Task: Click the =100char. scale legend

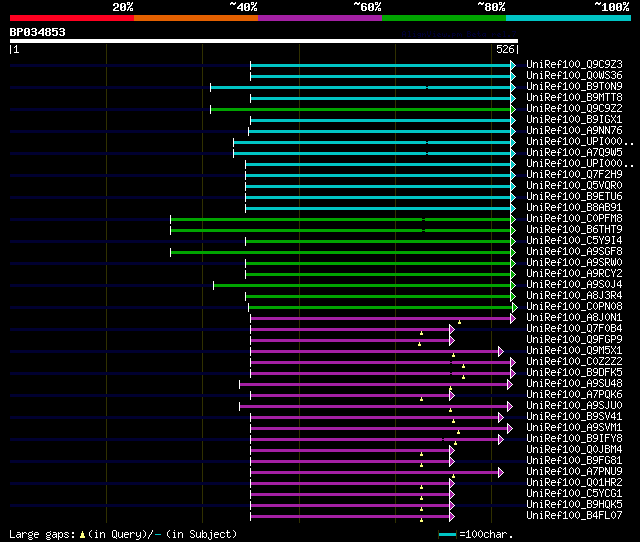Action: 476,534
